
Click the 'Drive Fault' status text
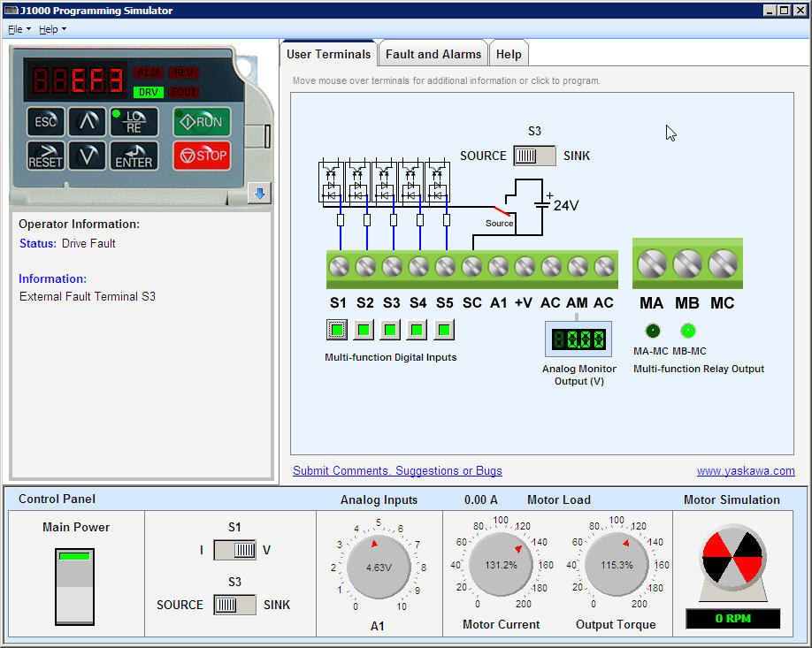point(88,243)
